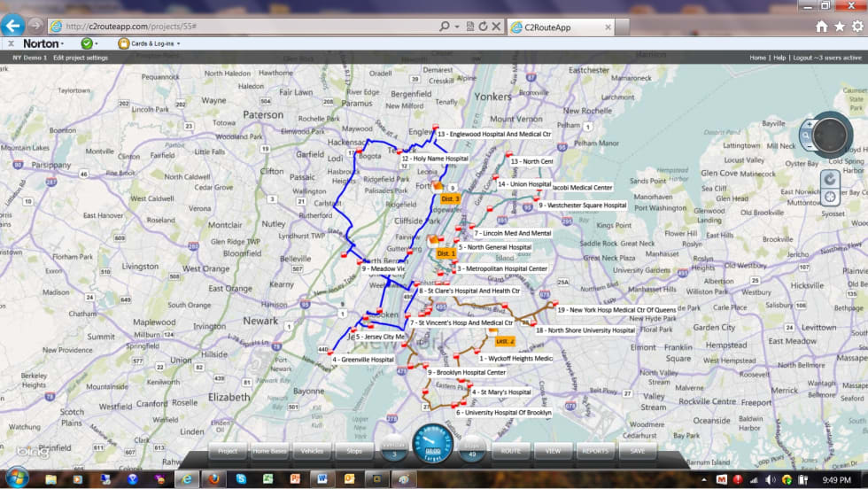This screenshot has height=489, width=868.
Task: Click the orange Dist. 1 depot marker
Action: [x=446, y=253]
